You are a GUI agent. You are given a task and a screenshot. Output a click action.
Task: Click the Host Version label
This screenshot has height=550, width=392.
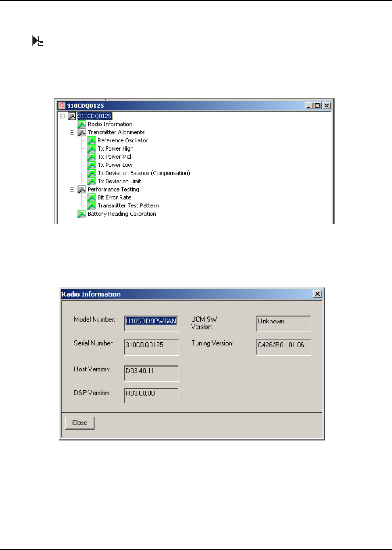pyautogui.click(x=92, y=369)
